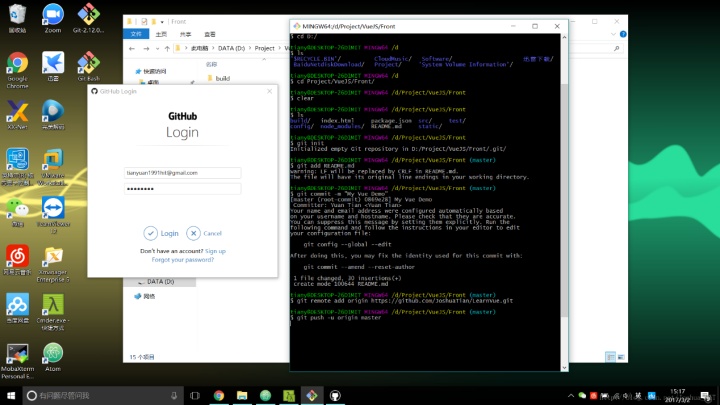720x405 pixels.
Task: Cancel the GitHub login dialog
Action: (205, 233)
